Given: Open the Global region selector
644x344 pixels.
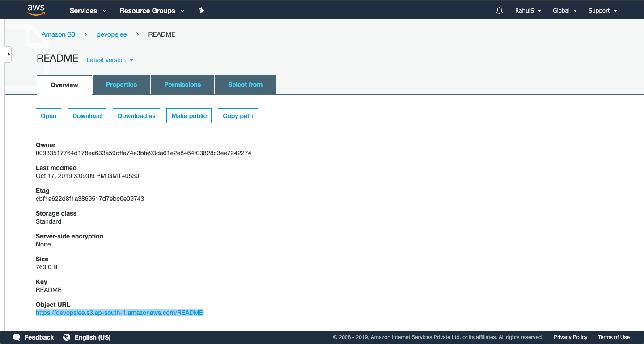Looking at the screenshot, I should pos(565,11).
